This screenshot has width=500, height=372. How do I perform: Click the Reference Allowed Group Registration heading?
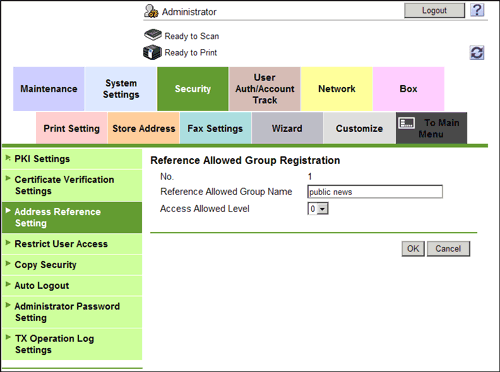pyautogui.click(x=245, y=160)
